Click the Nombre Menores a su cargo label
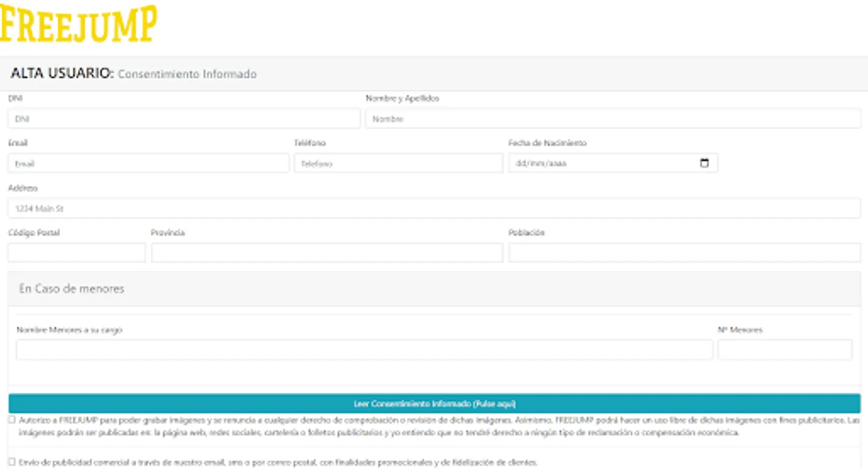Viewport: 868px width, 469px height. pyautogui.click(x=69, y=330)
